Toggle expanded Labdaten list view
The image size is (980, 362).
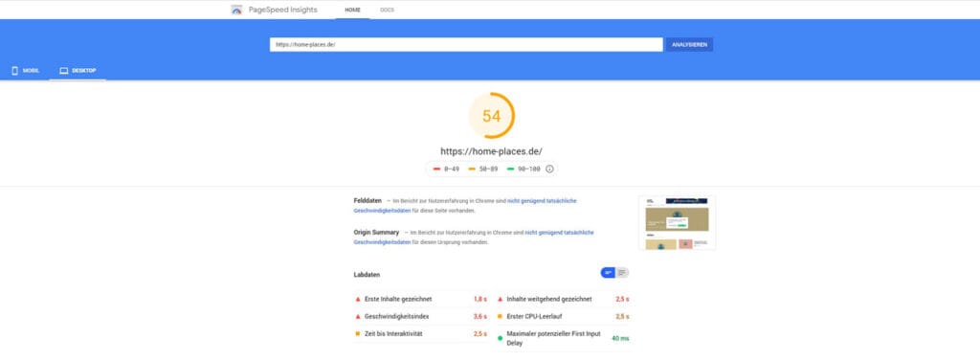click(622, 273)
